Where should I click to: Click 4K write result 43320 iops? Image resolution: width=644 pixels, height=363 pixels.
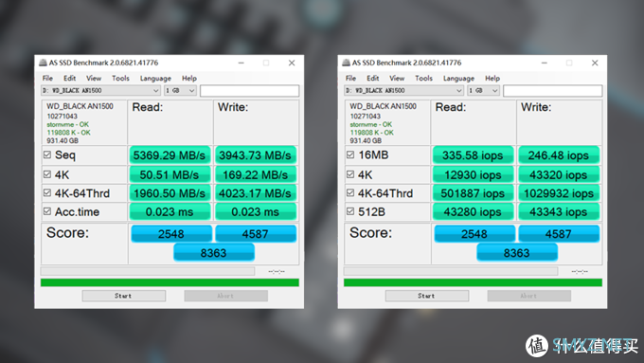559,174
